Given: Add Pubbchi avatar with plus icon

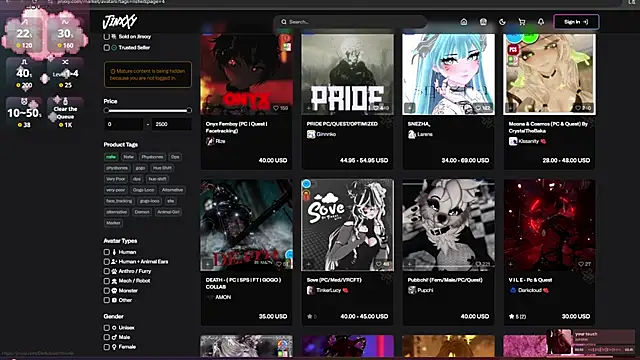Looking at the screenshot, I should tap(409, 264).
